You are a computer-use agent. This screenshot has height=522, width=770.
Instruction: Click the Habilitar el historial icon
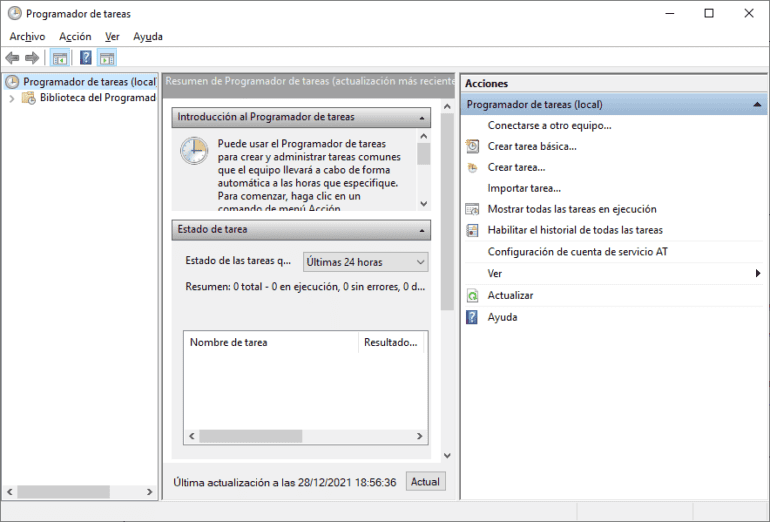472,230
